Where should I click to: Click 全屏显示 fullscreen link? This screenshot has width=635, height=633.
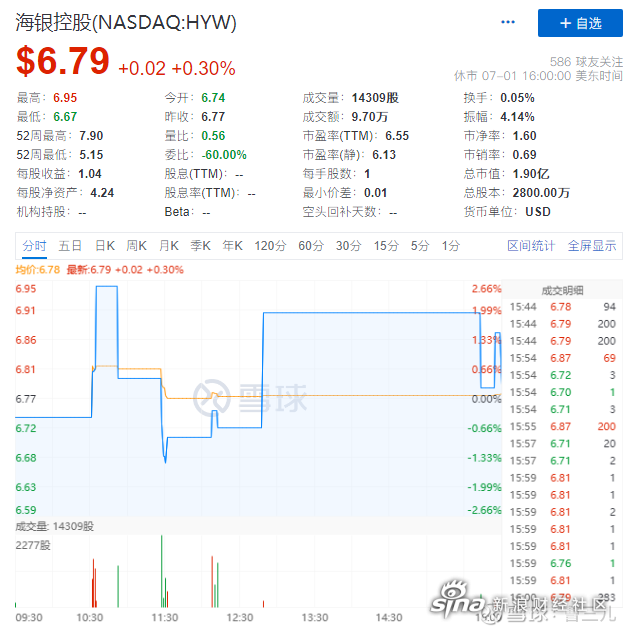(592, 246)
